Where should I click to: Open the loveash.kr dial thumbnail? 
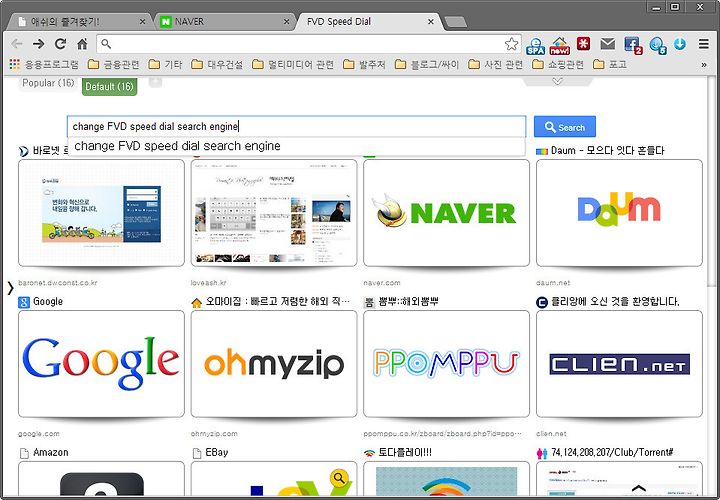point(274,213)
